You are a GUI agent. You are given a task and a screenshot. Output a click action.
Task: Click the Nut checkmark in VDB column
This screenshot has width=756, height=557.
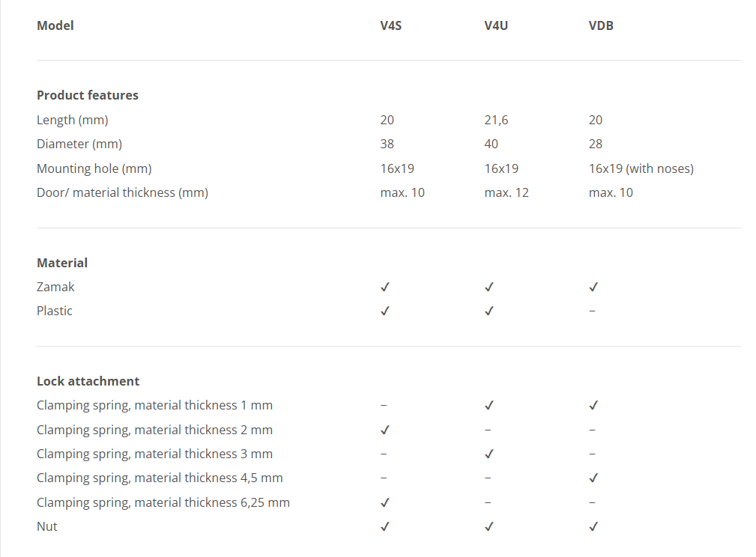tap(593, 526)
